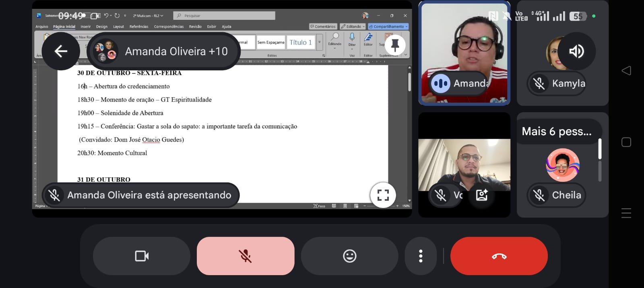Start Ditar microphone dictation
The height and width of the screenshot is (288, 644).
[x=352, y=41]
